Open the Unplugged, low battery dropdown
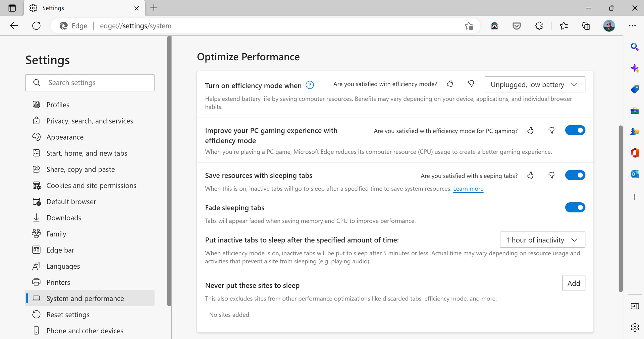Screen dimensions: 644x339 (535, 85)
